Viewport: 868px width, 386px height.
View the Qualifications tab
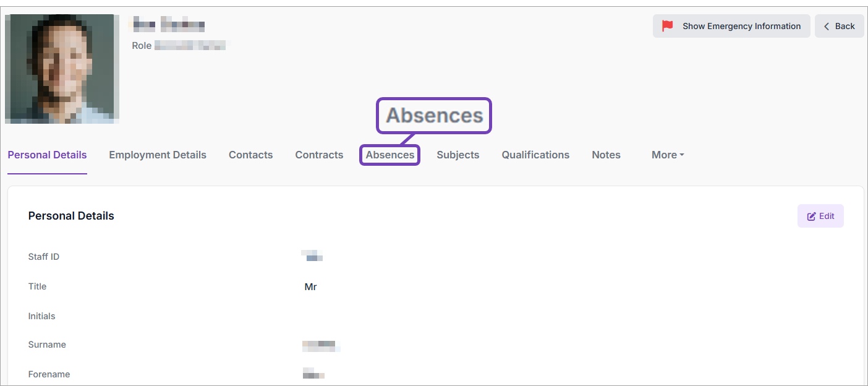pyautogui.click(x=535, y=155)
